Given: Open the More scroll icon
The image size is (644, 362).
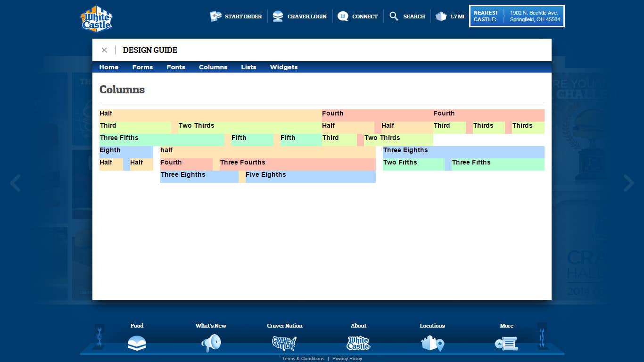Looking at the screenshot, I should tap(506, 343).
